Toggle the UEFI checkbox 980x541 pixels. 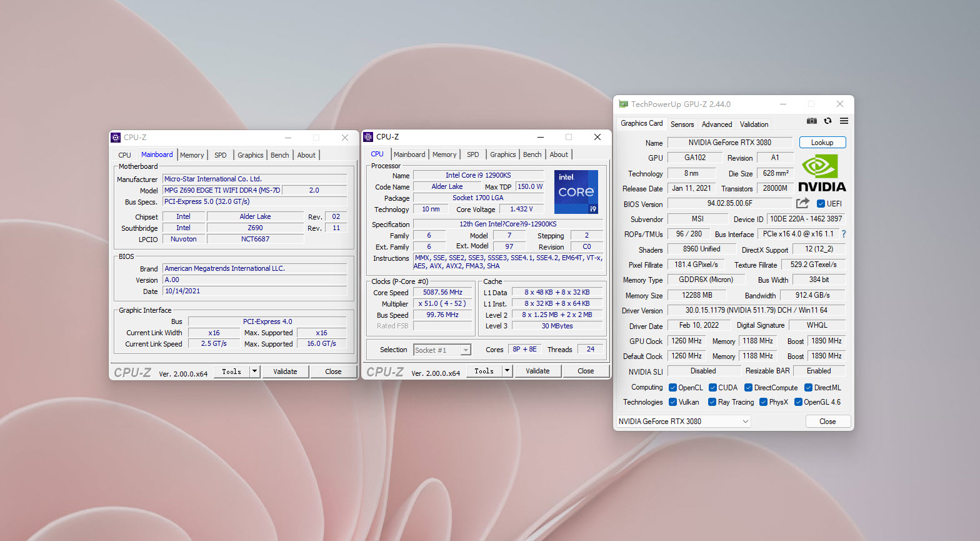821,204
